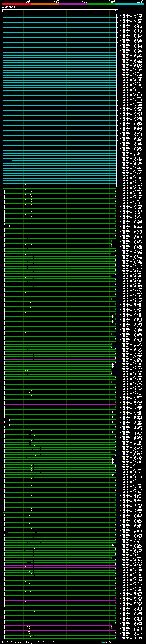Select hit label UniRef100_Q94B10
The image size is (146, 644).
click(x=131, y=95)
